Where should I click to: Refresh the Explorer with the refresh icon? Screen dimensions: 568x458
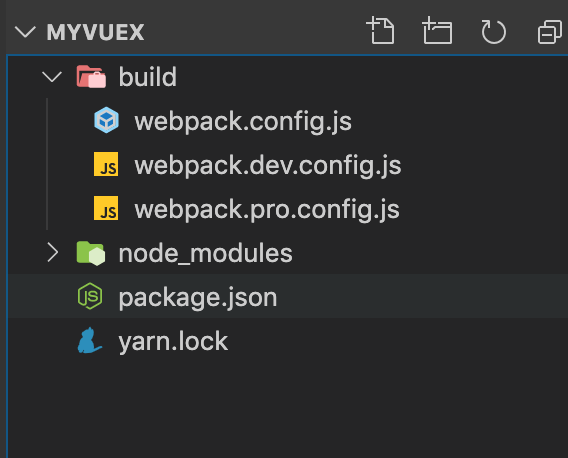493,32
